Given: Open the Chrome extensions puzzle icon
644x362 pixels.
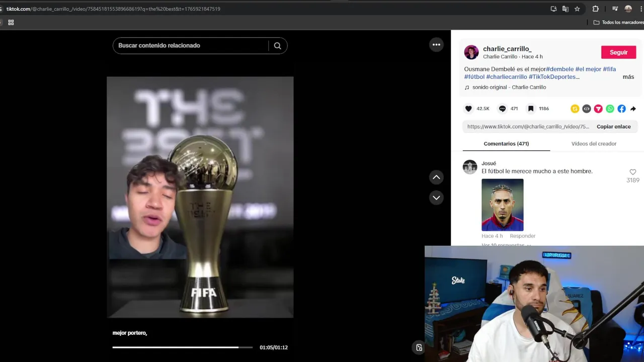Looking at the screenshot, I should click(x=596, y=9).
